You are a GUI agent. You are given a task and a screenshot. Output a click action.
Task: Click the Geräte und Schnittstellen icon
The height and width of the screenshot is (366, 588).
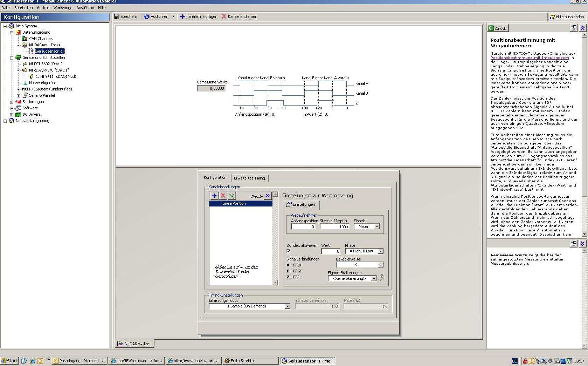[x=18, y=57]
